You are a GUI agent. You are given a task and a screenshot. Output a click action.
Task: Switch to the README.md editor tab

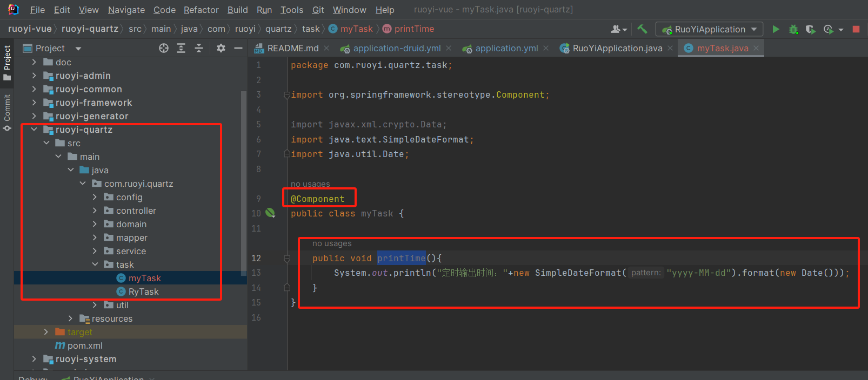point(293,48)
